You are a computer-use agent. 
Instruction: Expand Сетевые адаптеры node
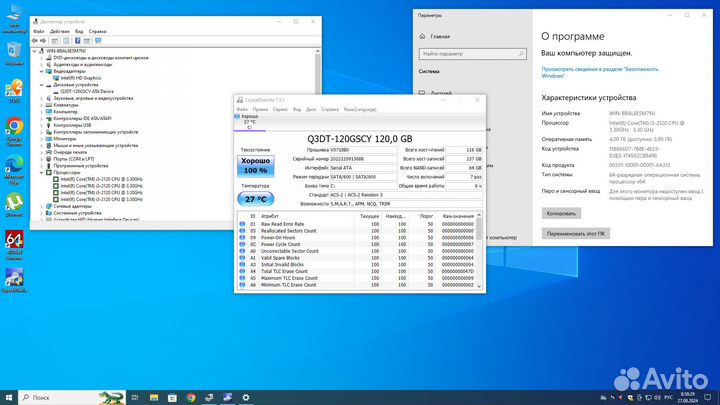41,206
